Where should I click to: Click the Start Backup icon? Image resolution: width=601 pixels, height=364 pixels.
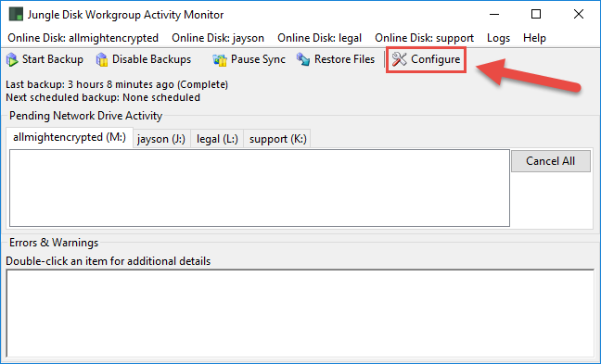click(x=12, y=59)
